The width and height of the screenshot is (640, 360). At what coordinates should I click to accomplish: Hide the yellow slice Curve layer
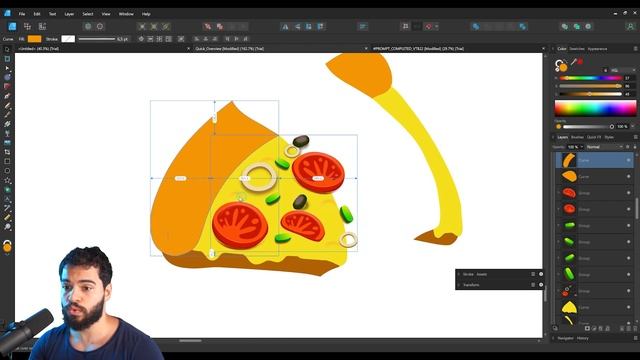[628, 307]
